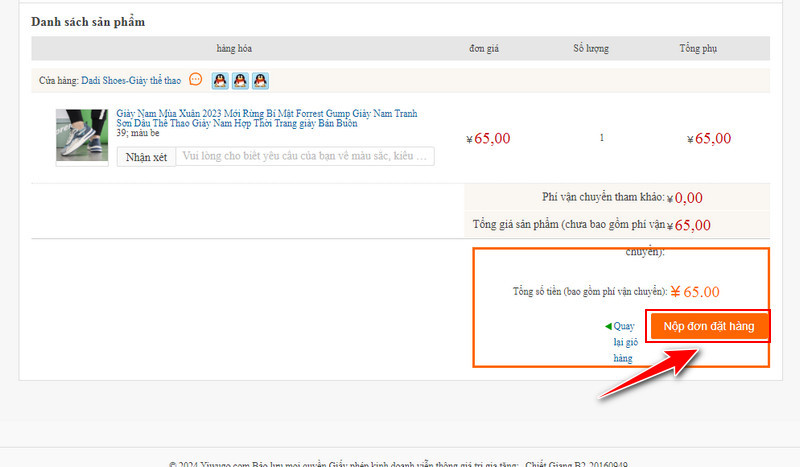Focus the product request note field

(305, 156)
